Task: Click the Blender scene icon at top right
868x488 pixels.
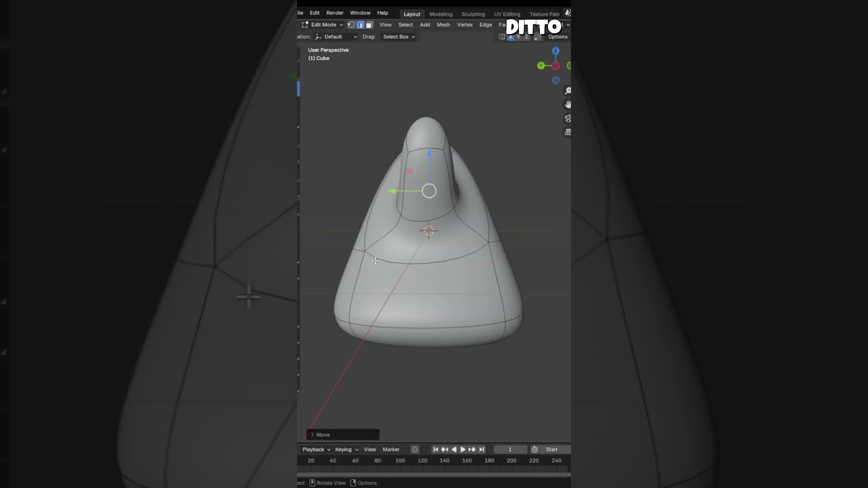Action: point(568,14)
